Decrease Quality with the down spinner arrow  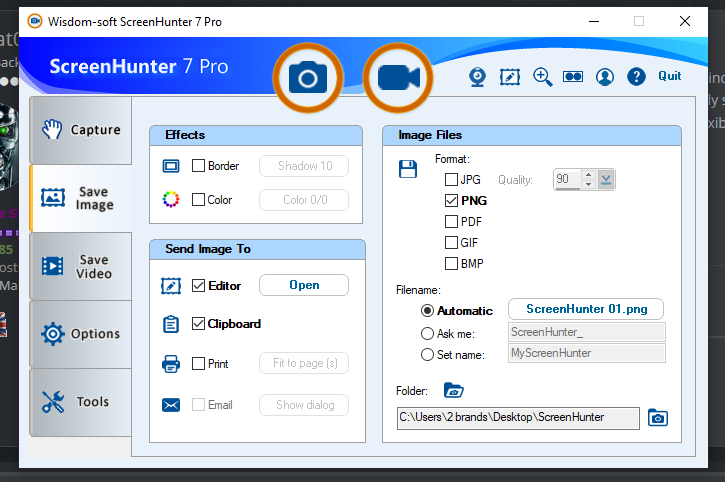588,184
